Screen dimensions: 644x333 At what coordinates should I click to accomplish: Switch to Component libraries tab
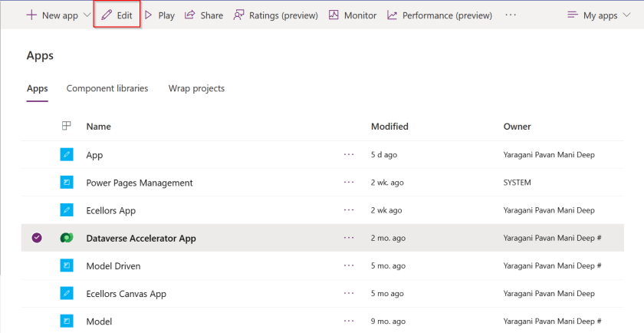click(107, 88)
